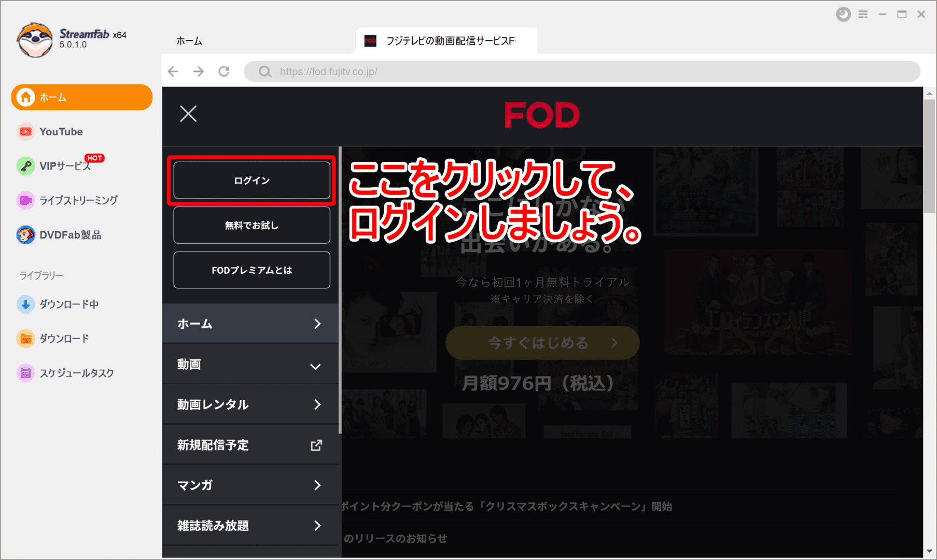Reload the FOD webpage
This screenshot has width=937, height=560.
(224, 71)
